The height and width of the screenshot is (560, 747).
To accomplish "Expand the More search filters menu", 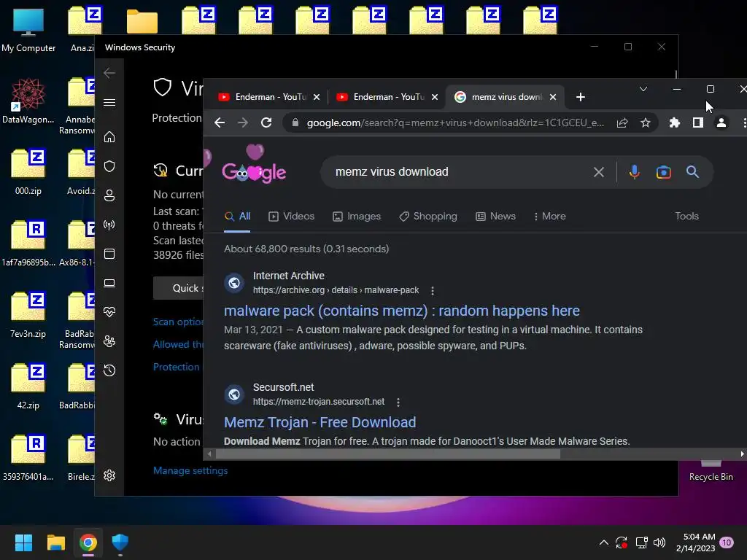I will click(x=550, y=216).
